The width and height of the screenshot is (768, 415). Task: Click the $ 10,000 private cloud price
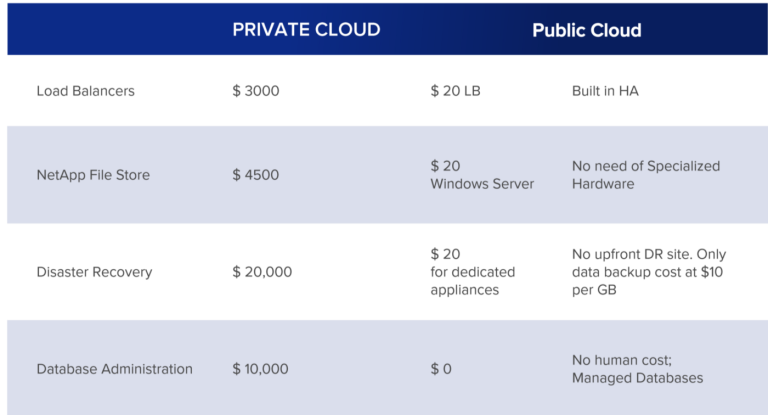point(260,369)
